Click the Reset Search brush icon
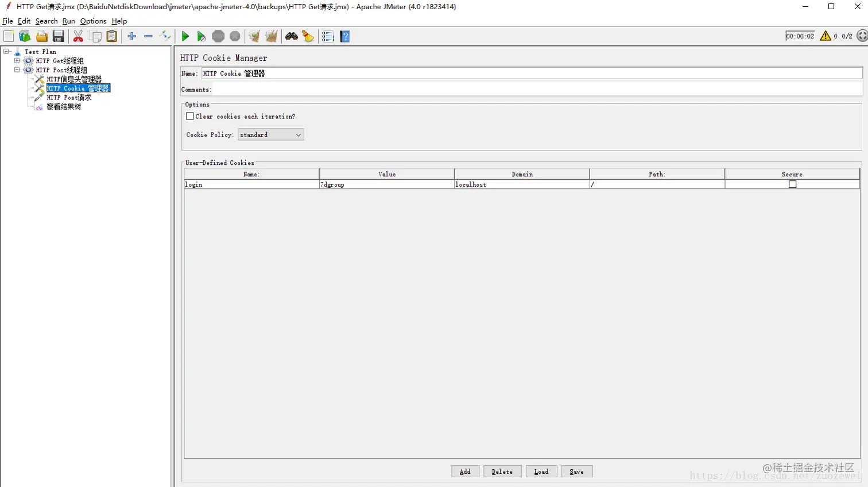Image resolution: width=868 pixels, height=487 pixels. [x=308, y=36]
